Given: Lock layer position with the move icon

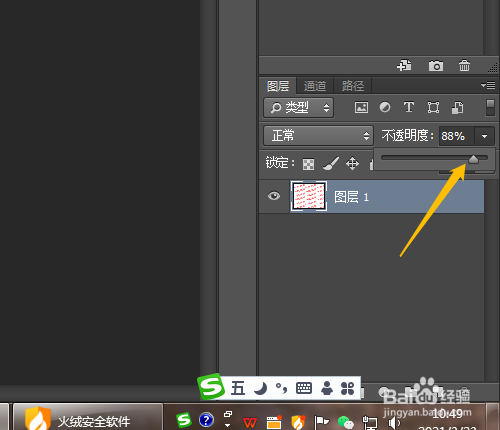Looking at the screenshot, I should coord(352,164).
